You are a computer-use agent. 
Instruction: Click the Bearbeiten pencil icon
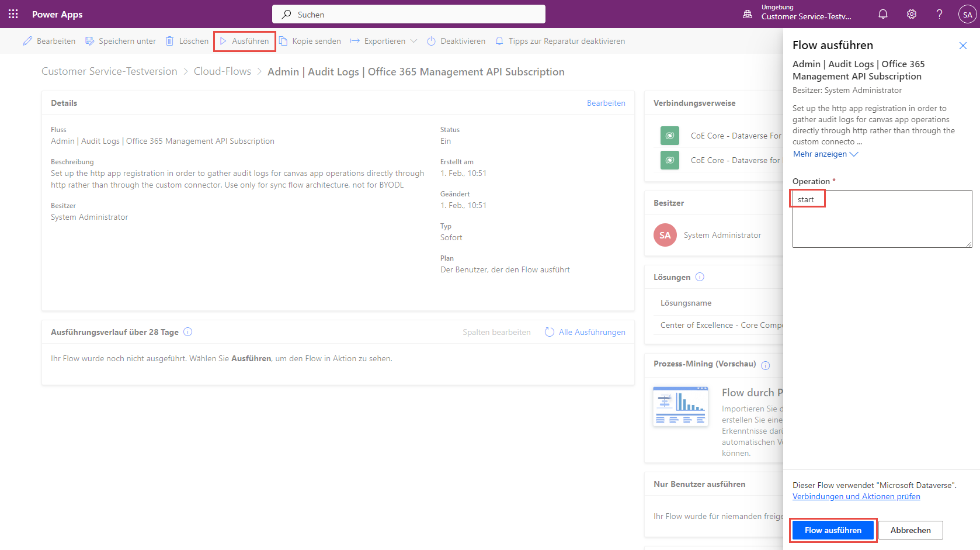click(x=26, y=40)
